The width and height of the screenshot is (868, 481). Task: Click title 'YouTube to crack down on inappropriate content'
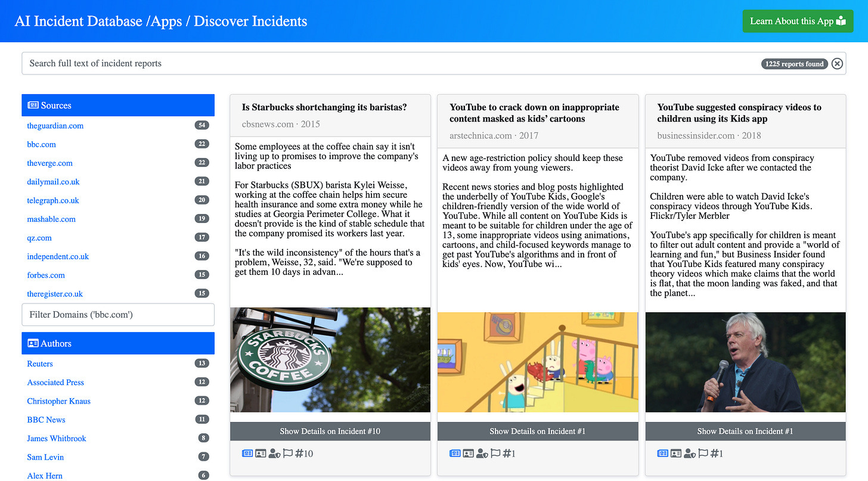534,113
